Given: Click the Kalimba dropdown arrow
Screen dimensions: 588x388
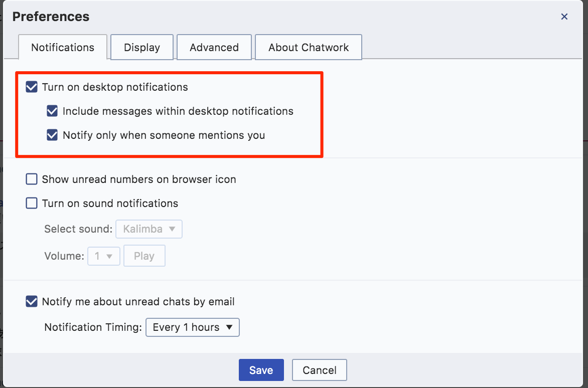Looking at the screenshot, I should coord(172,229).
